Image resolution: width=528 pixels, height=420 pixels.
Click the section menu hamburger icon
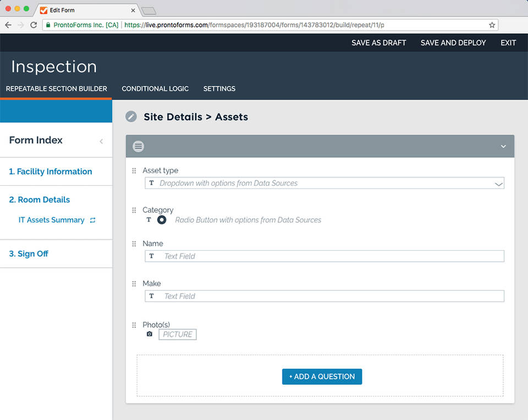(139, 146)
